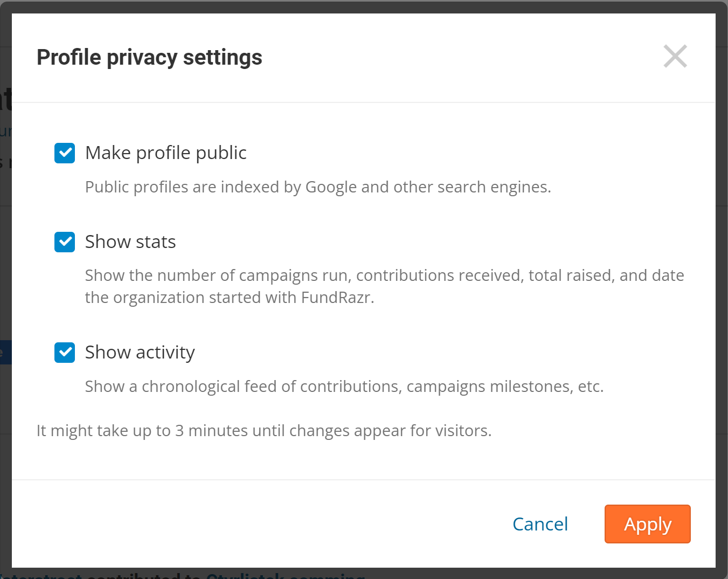Click the 'Show stats' label text
This screenshot has width=728, height=579.
pos(130,242)
